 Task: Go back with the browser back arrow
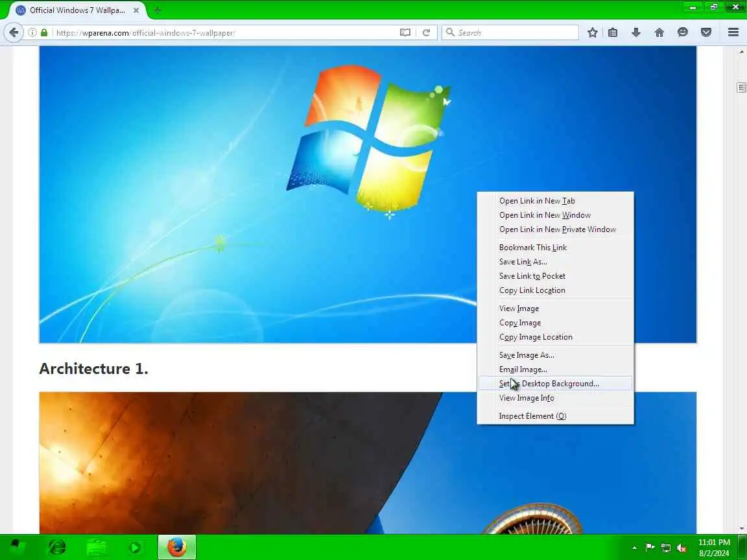click(x=14, y=32)
